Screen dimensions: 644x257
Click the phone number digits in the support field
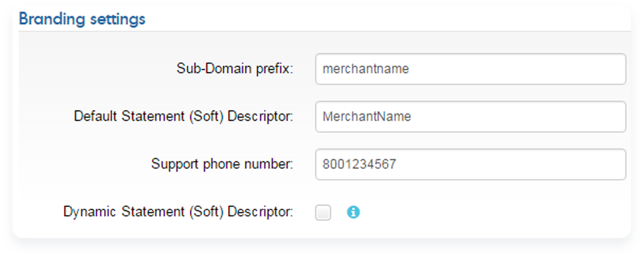[360, 165]
